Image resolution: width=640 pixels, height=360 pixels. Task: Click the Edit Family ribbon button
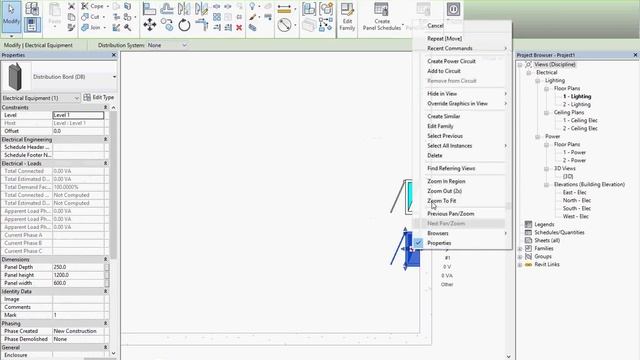(347, 17)
